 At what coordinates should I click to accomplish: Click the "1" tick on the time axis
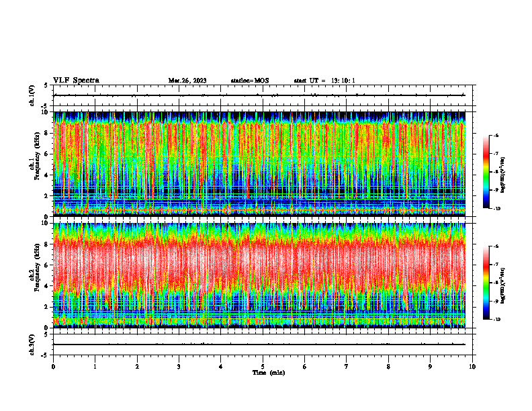[x=95, y=367]
